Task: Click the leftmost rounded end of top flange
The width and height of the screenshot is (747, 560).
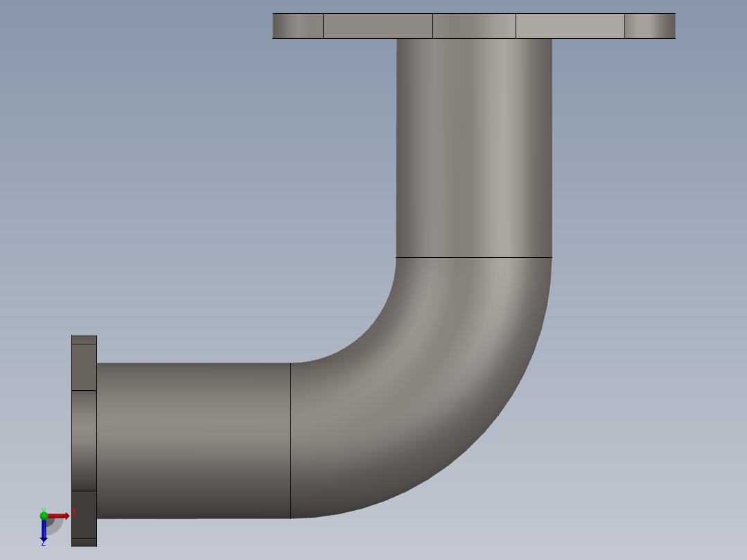Action: (x=298, y=26)
